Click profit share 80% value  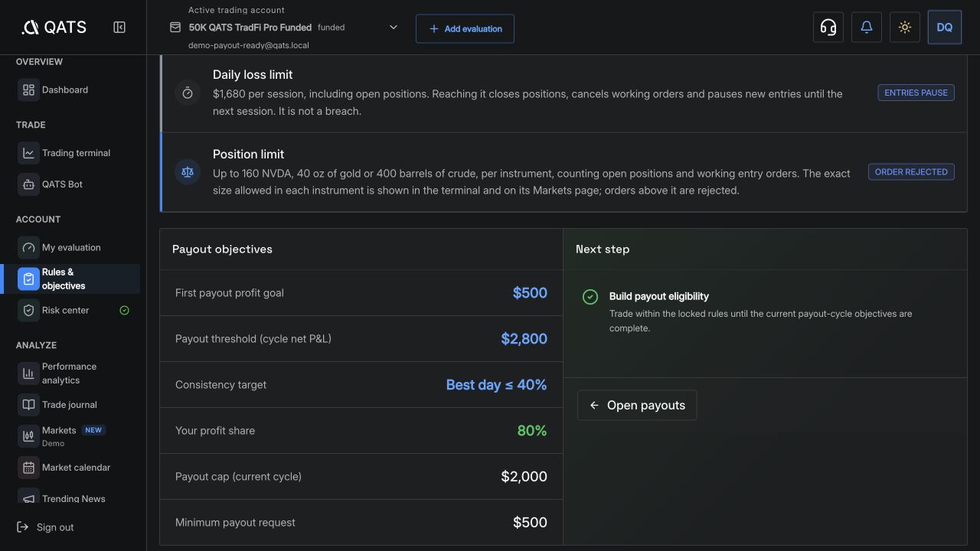click(x=532, y=431)
